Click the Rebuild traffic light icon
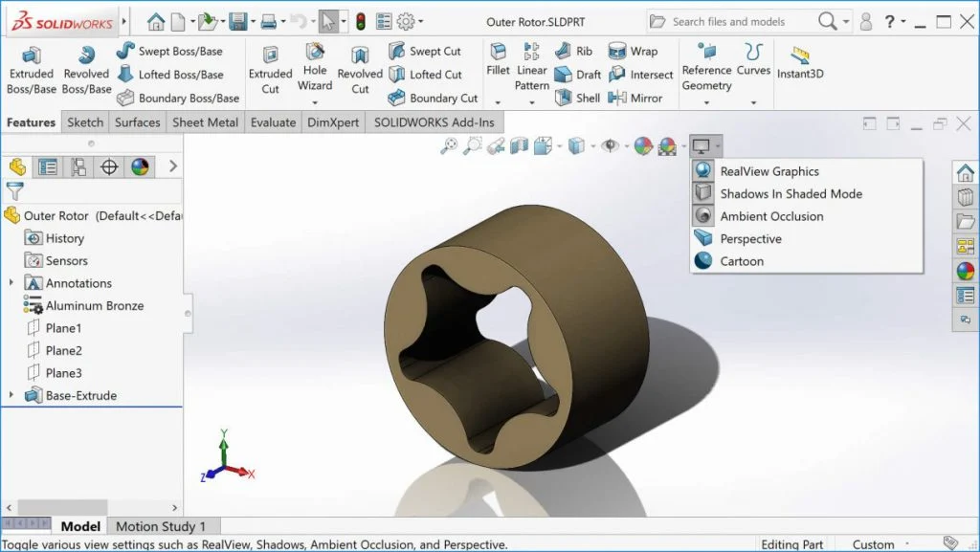Image resolution: width=980 pixels, height=552 pixels. pos(361,22)
